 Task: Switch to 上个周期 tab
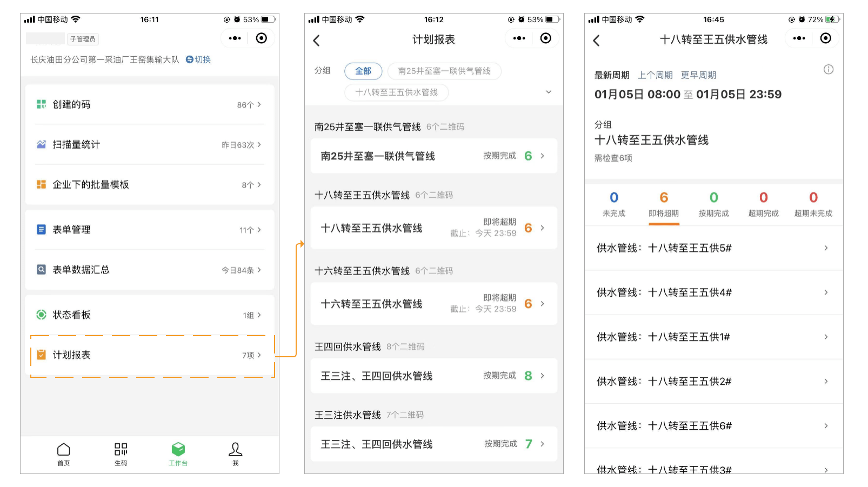(656, 75)
